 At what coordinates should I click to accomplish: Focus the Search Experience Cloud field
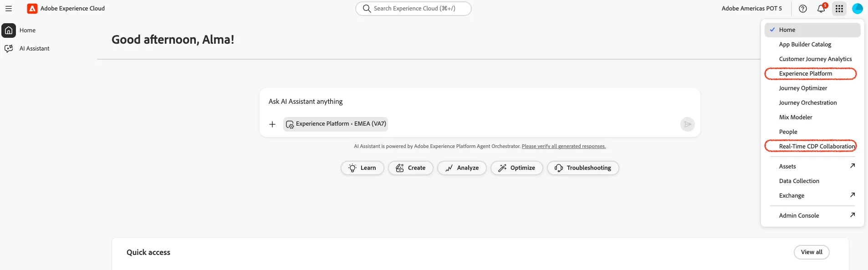tap(414, 9)
